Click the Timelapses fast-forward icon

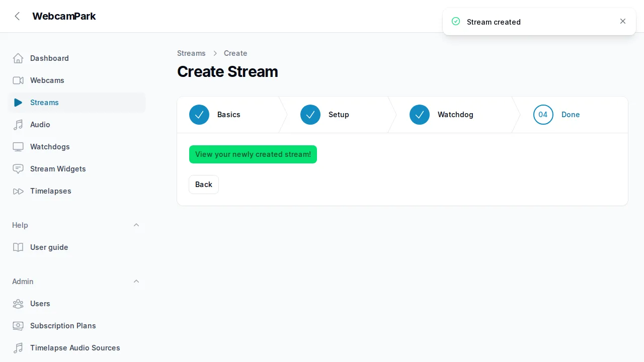(x=18, y=191)
